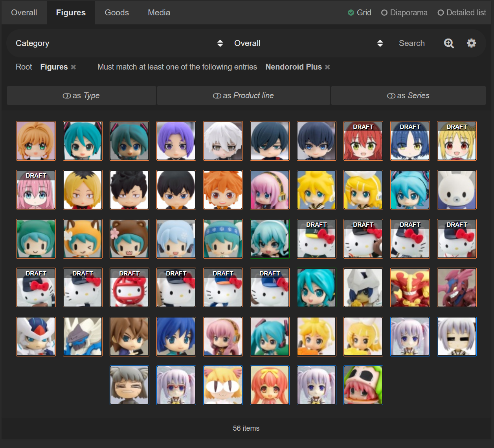Open the white Gundam-style robot thumbnail
Image resolution: width=494 pixels, height=448 pixels.
[x=36, y=336]
